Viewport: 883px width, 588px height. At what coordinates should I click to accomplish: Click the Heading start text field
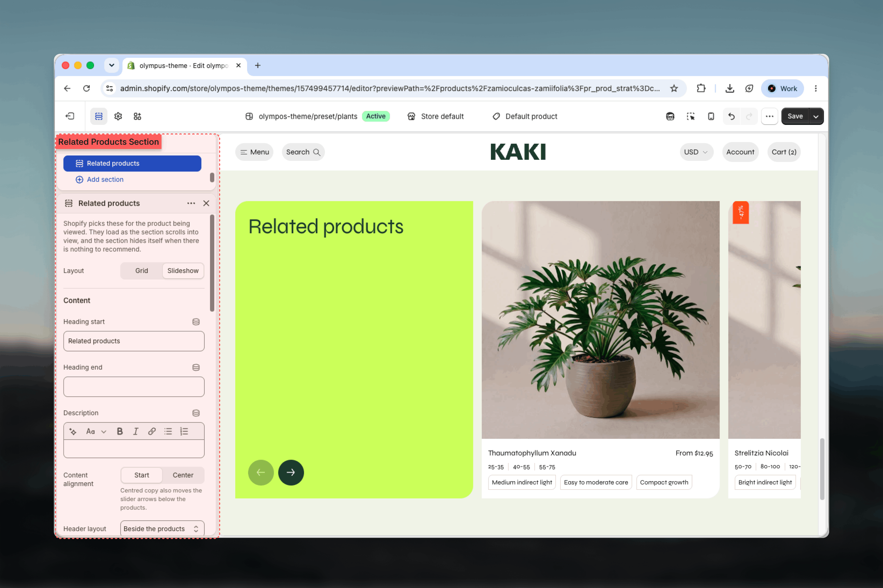[x=134, y=341]
